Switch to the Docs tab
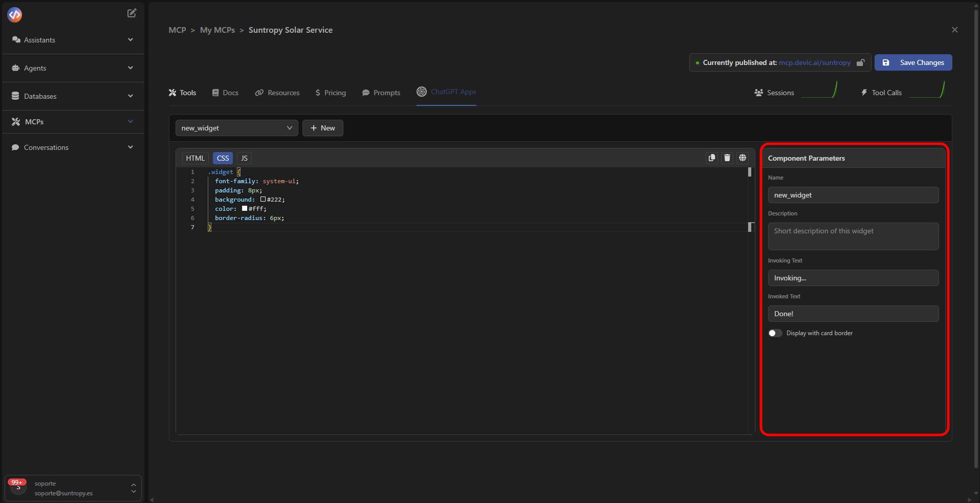The image size is (980, 503). 226,93
